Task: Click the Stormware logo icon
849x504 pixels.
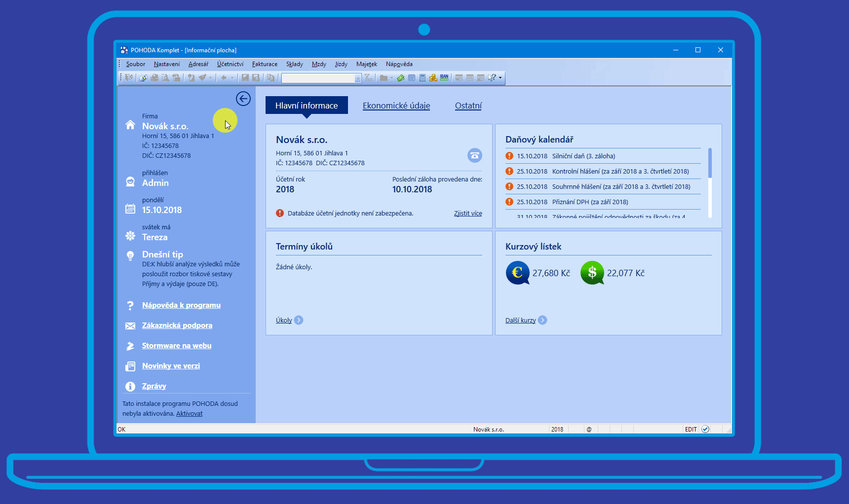Action: [130, 346]
